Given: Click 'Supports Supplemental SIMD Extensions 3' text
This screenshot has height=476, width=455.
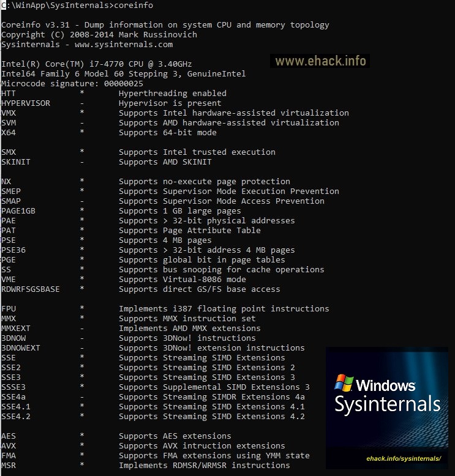Looking at the screenshot, I should pos(214,387).
